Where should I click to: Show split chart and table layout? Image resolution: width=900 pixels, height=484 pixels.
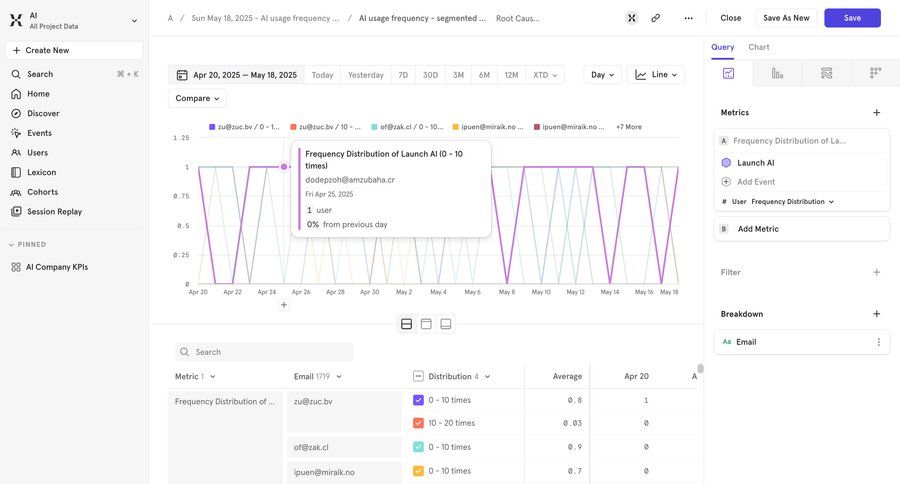pos(406,324)
